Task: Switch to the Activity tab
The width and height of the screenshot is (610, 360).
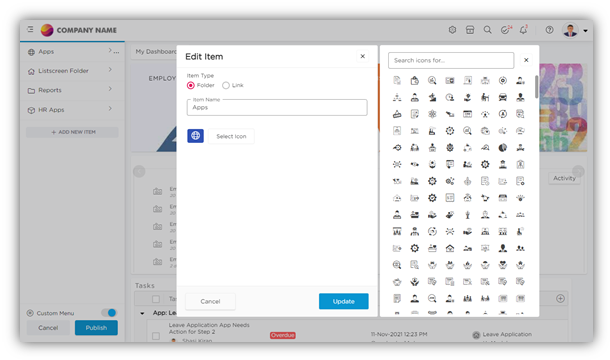Action: (x=564, y=178)
